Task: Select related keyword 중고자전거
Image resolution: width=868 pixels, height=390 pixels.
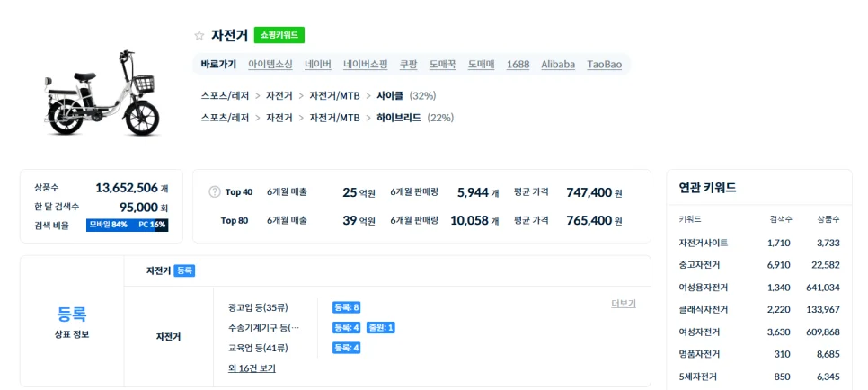Action: (x=699, y=265)
